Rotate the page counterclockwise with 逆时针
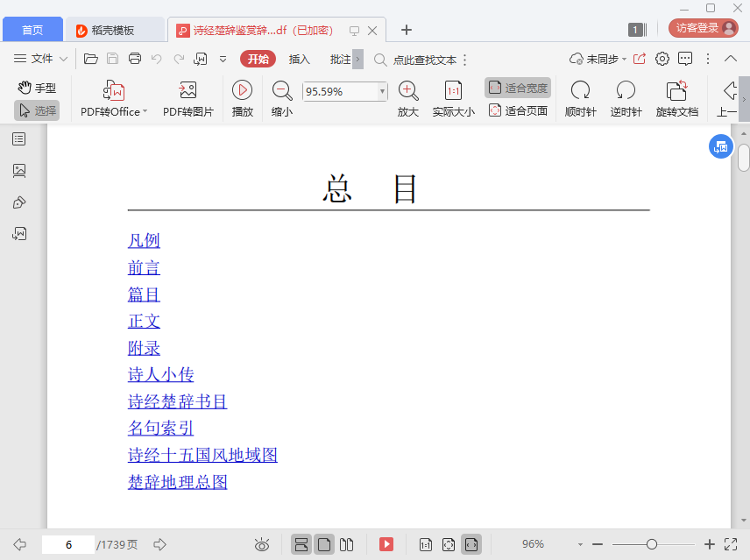This screenshot has height=560, width=750. (626, 91)
